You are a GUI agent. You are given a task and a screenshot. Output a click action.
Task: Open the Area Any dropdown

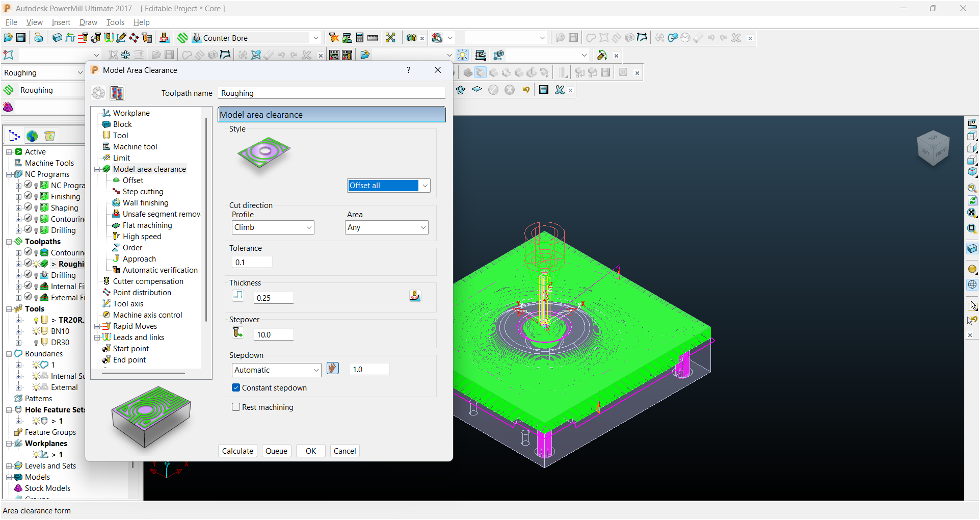coord(423,227)
